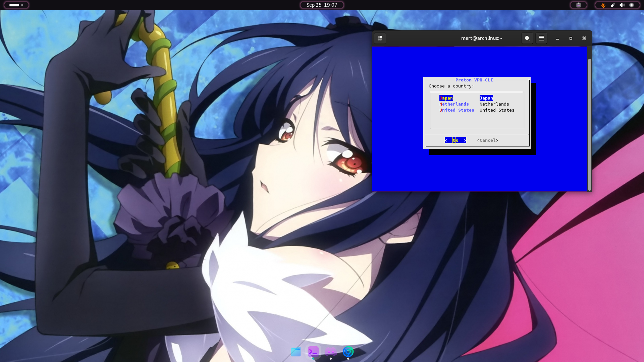644x362 pixels.
Task: Open new tab button in terminal
Action: pyautogui.click(x=380, y=38)
